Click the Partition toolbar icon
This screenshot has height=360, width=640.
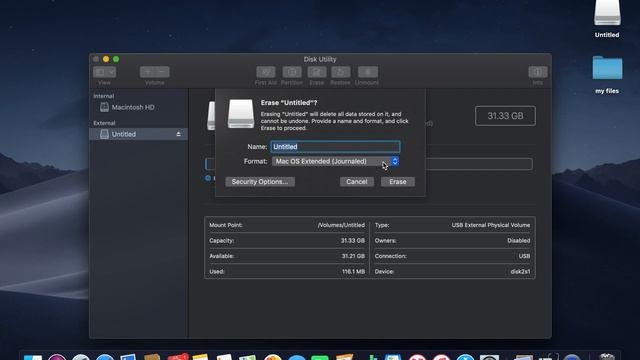coord(292,72)
